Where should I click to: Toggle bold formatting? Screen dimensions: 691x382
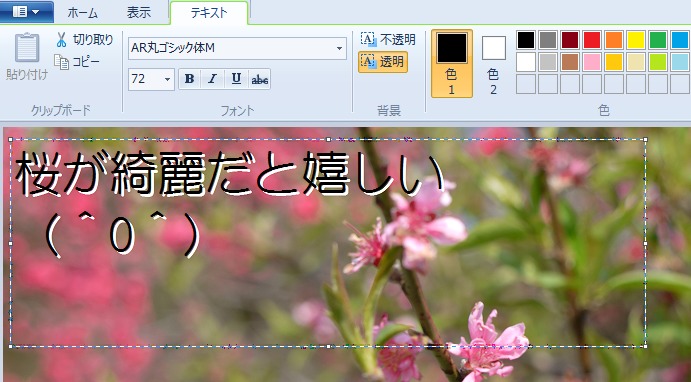(190, 79)
